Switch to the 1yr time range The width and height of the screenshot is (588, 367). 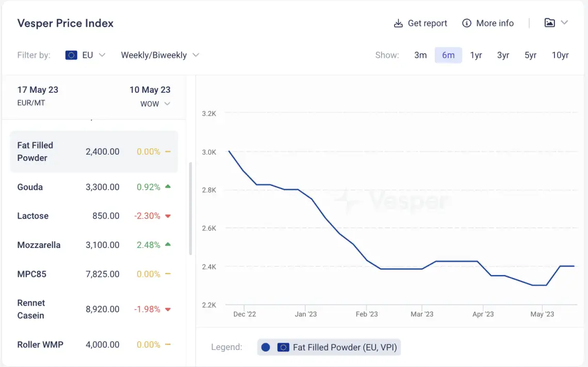coord(476,55)
